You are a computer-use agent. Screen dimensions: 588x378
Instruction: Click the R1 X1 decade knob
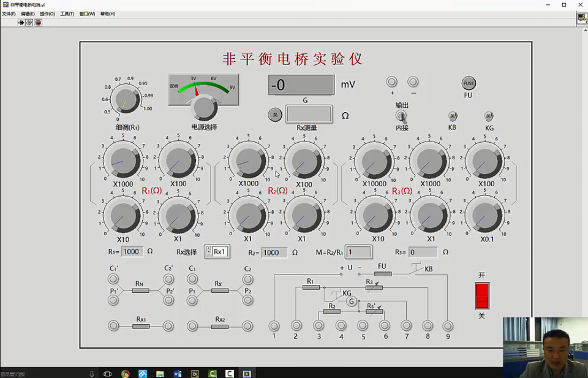click(178, 216)
